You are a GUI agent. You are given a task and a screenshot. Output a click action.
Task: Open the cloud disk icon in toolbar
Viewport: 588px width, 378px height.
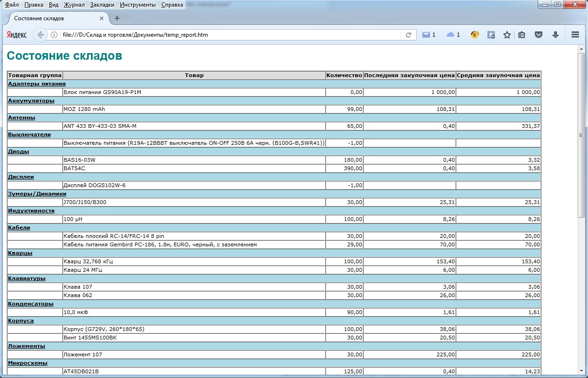(x=451, y=35)
